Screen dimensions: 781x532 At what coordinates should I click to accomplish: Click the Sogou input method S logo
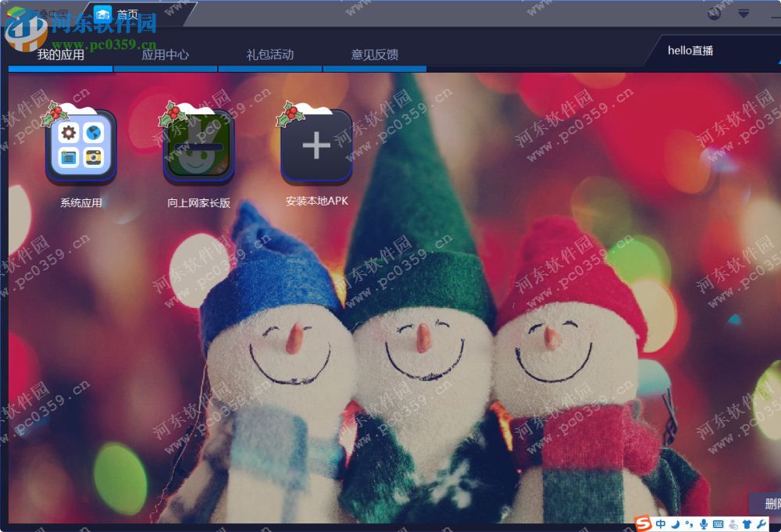pos(643,523)
